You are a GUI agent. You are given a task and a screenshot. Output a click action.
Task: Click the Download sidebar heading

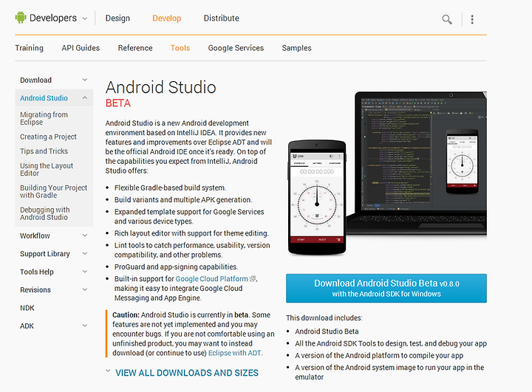tap(35, 80)
